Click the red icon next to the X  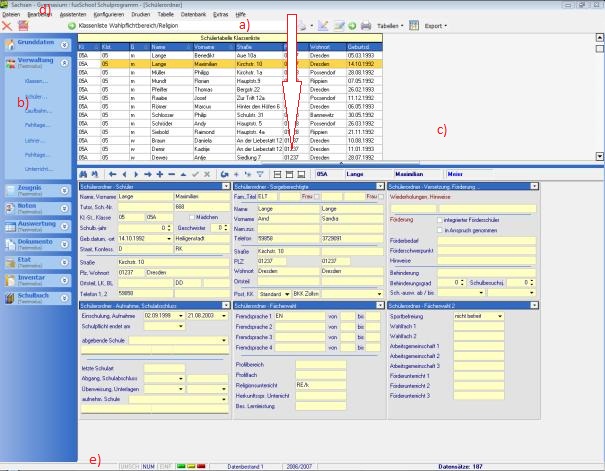23,26
